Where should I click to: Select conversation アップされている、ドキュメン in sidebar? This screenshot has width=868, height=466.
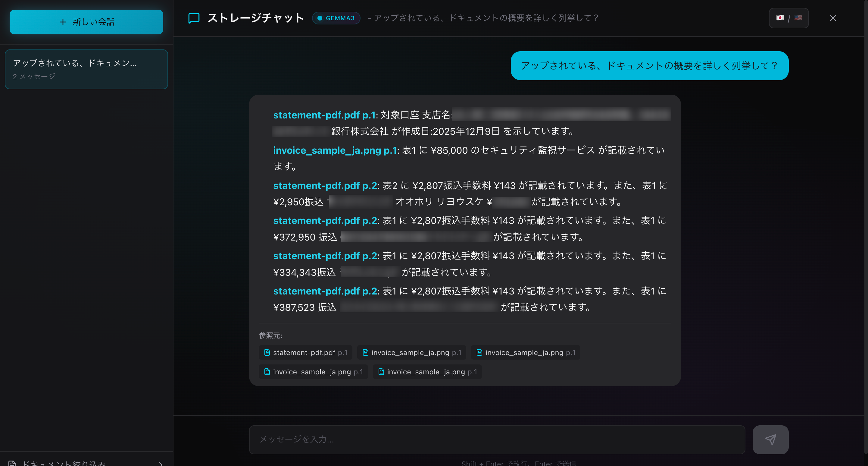[x=86, y=69]
